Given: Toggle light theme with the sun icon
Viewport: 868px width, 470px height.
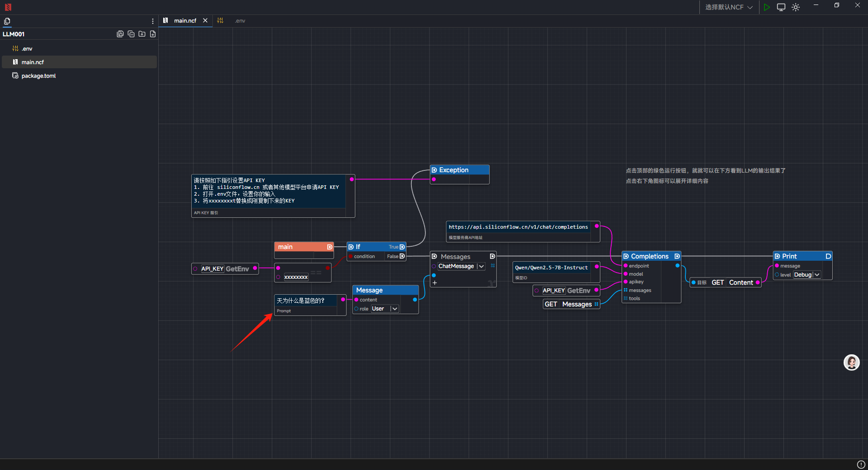Looking at the screenshot, I should click(796, 7).
